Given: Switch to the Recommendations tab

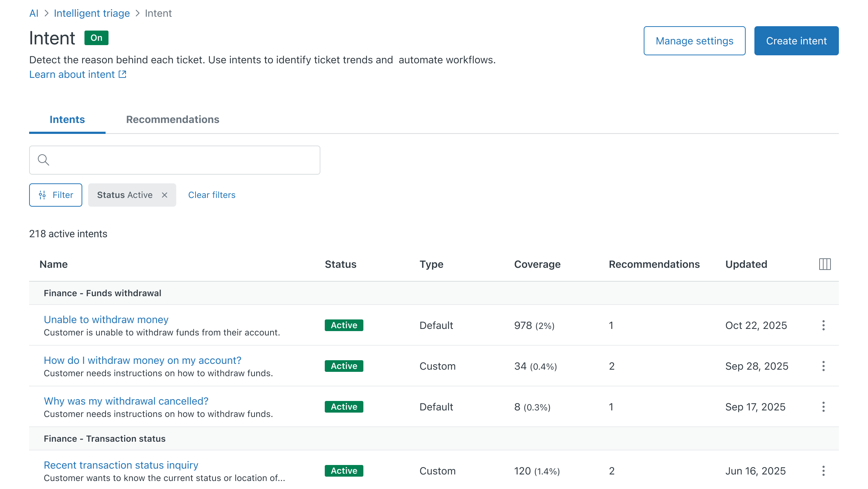Looking at the screenshot, I should (x=173, y=119).
